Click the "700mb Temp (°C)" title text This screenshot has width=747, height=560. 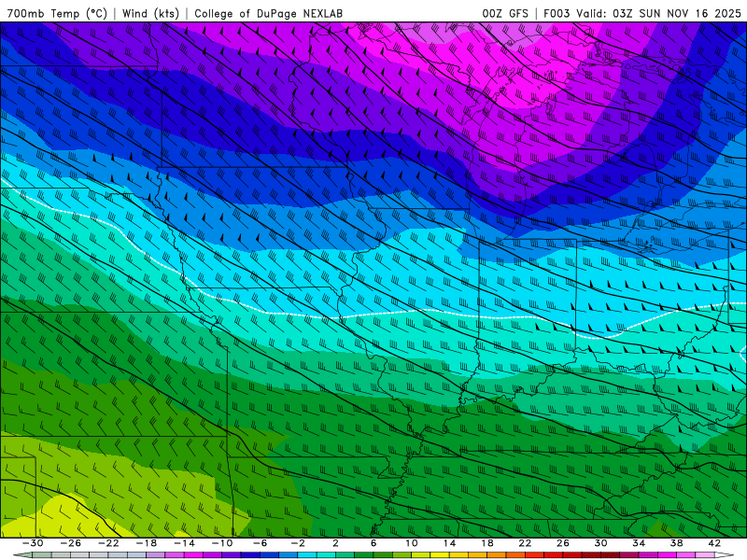[x=57, y=13]
